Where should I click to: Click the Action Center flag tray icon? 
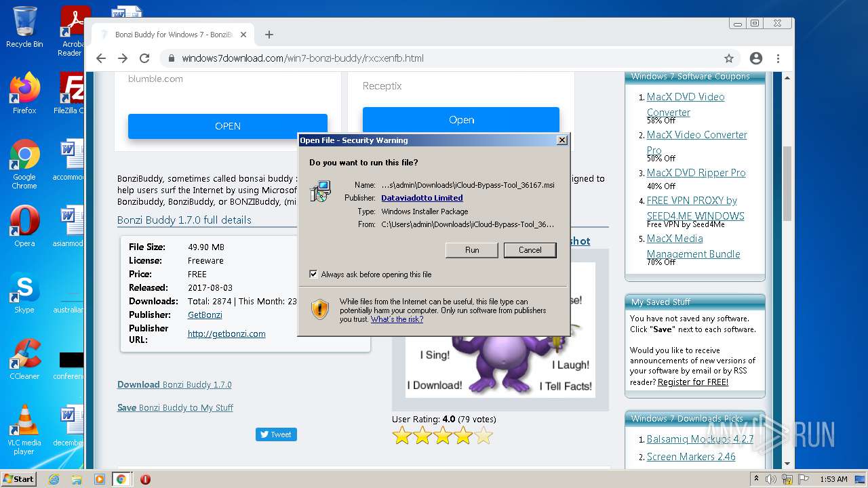803,479
